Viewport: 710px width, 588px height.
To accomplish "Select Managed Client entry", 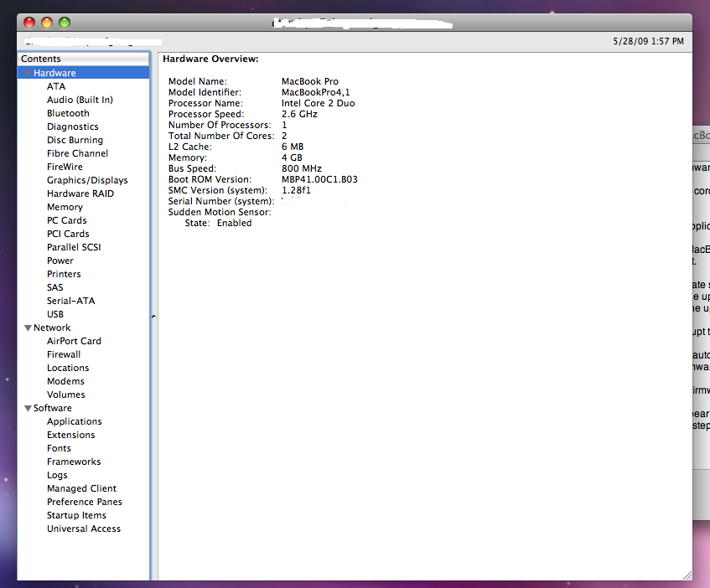I will [81, 488].
